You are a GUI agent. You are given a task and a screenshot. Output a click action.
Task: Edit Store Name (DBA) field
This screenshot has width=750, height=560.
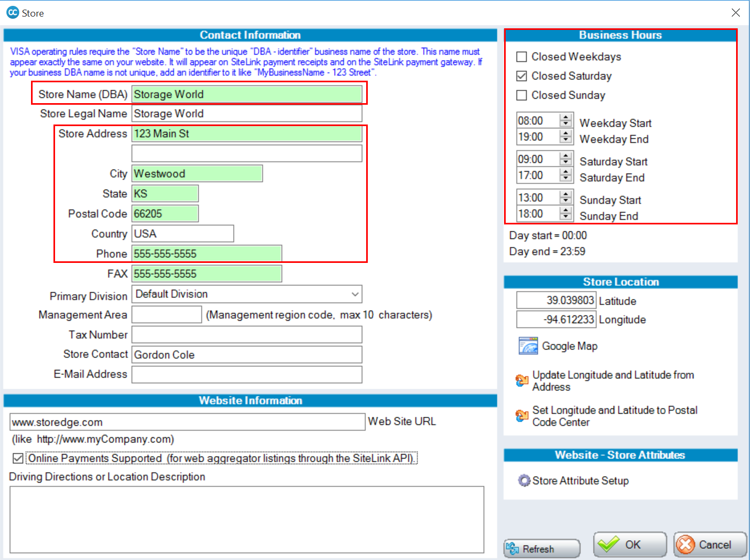pos(247,94)
